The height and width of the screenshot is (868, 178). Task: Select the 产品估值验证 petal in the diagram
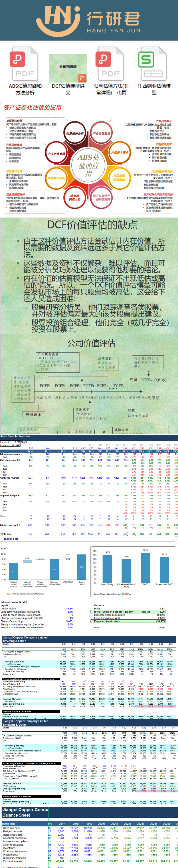[x=101, y=134]
